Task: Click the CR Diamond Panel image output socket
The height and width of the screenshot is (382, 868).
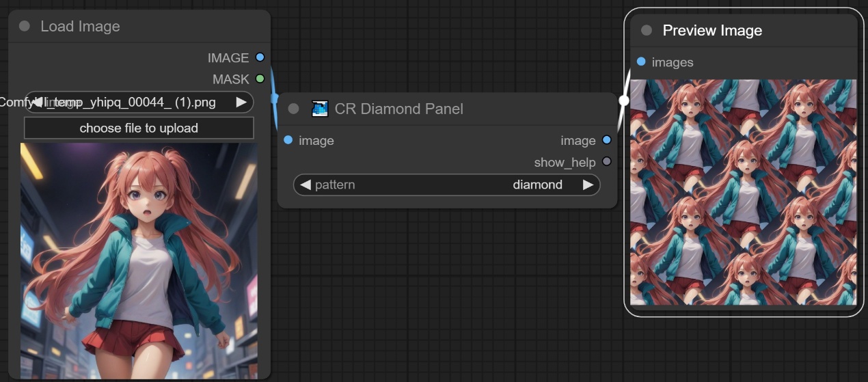Action: [606, 140]
